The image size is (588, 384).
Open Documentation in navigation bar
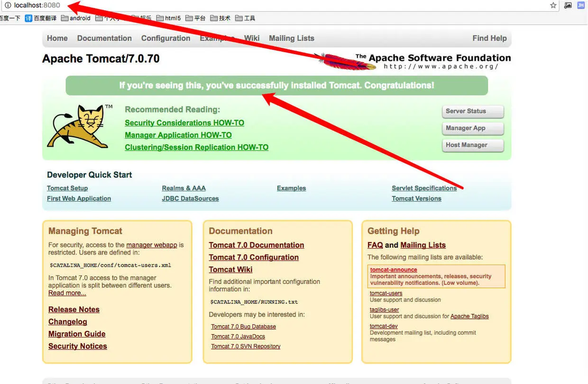(104, 38)
